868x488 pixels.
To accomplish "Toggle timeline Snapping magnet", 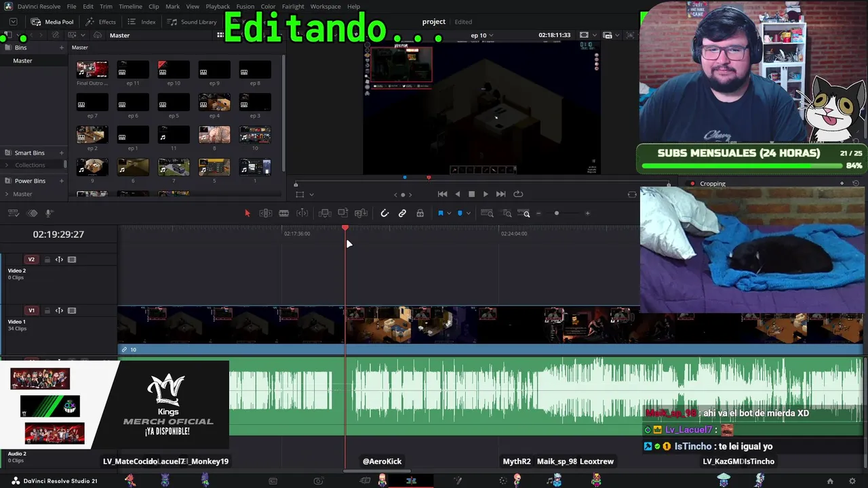I will point(384,213).
